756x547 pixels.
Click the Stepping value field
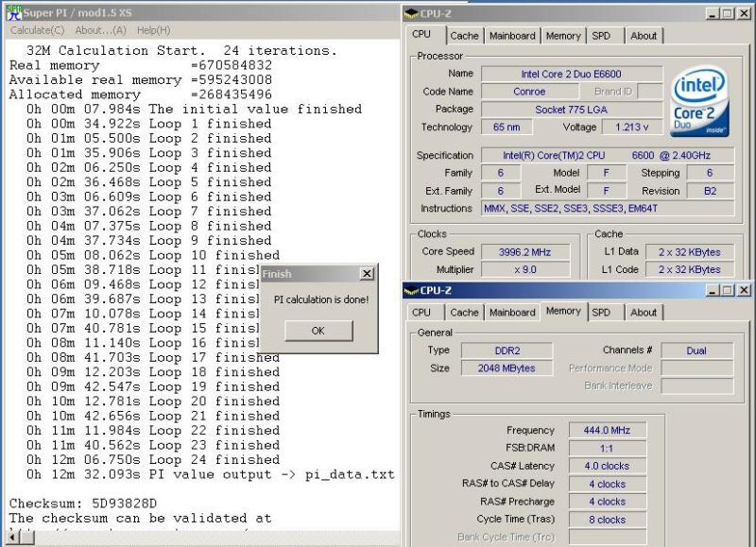(711, 173)
